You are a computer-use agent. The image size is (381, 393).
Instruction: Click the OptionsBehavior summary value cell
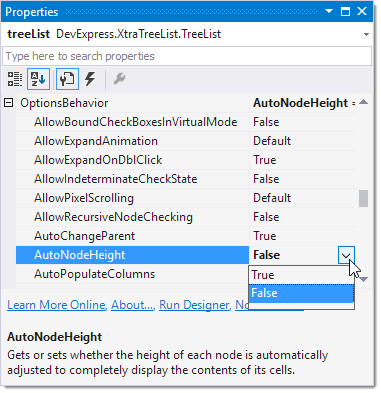(x=302, y=103)
